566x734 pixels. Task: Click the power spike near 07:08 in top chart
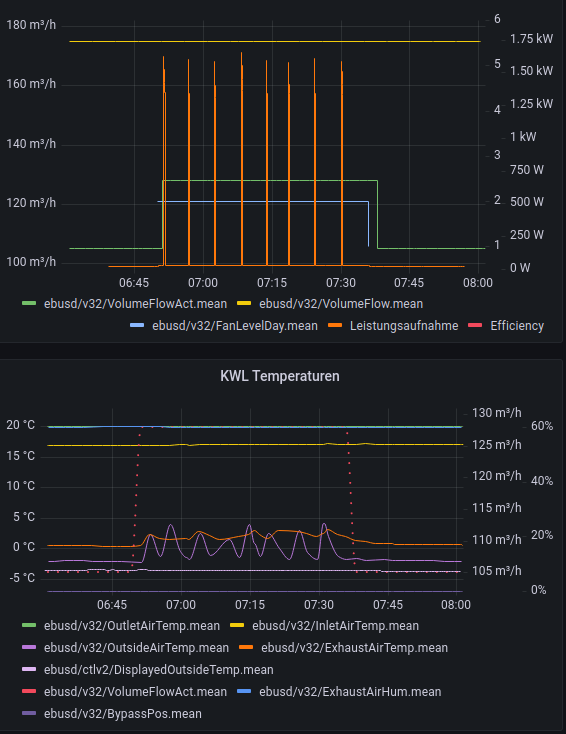[242, 159]
